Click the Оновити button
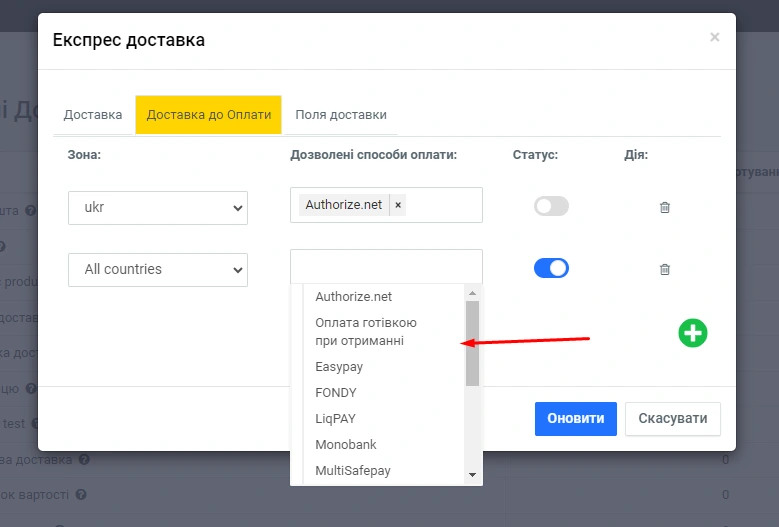The width and height of the screenshot is (779, 527). (x=575, y=419)
